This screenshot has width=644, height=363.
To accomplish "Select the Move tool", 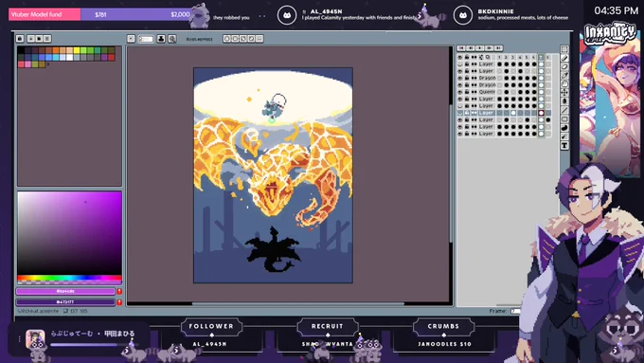I will (564, 93).
